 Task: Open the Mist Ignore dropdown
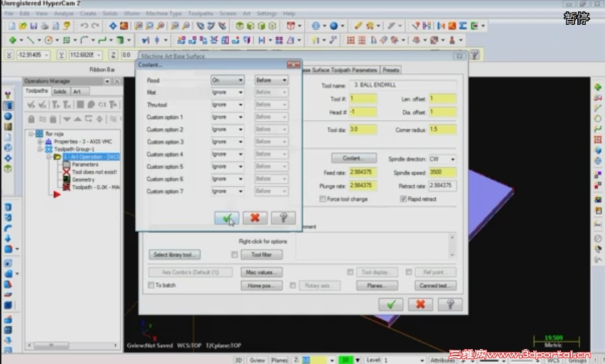[x=227, y=92]
